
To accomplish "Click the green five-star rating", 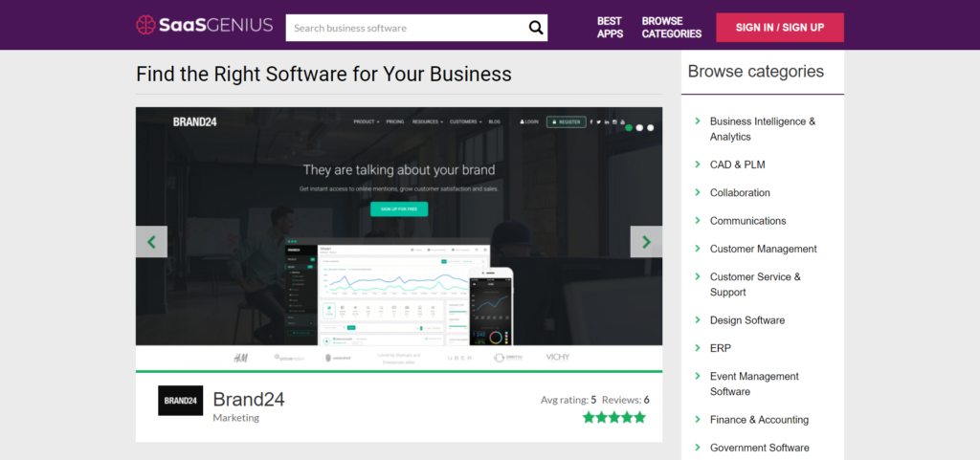I will [614, 417].
